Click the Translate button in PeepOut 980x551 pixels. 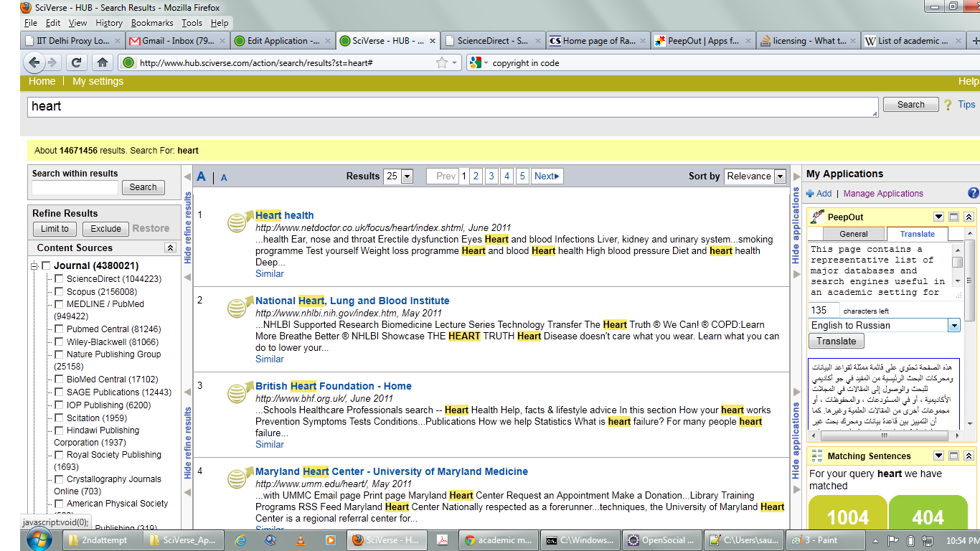(x=837, y=342)
